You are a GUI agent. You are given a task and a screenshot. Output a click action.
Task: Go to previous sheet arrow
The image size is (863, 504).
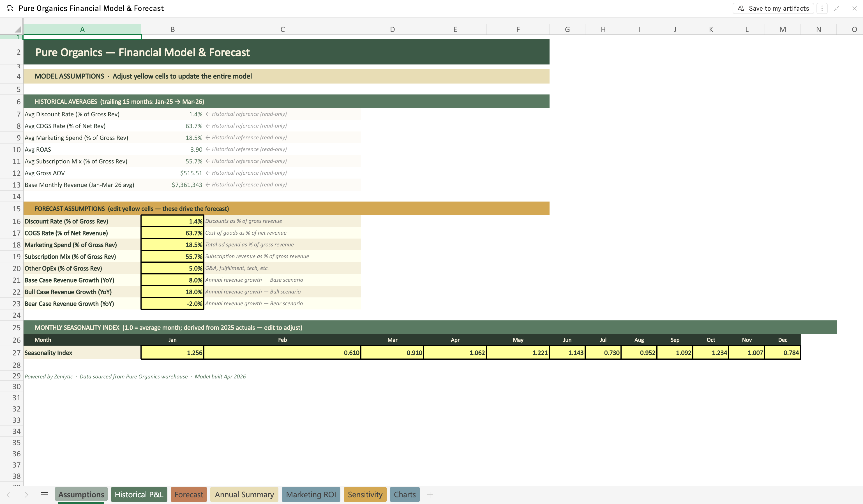8,494
